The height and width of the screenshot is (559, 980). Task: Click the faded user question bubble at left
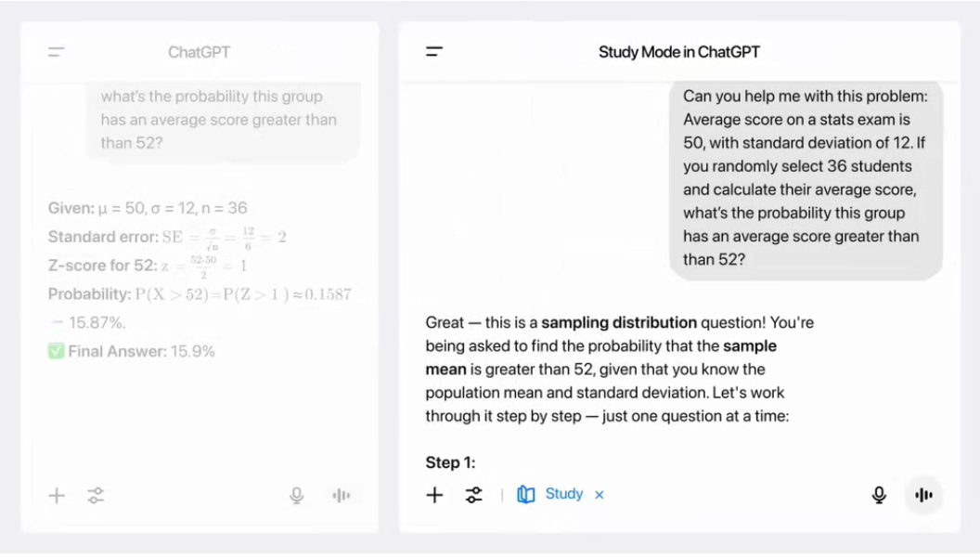[x=224, y=120]
